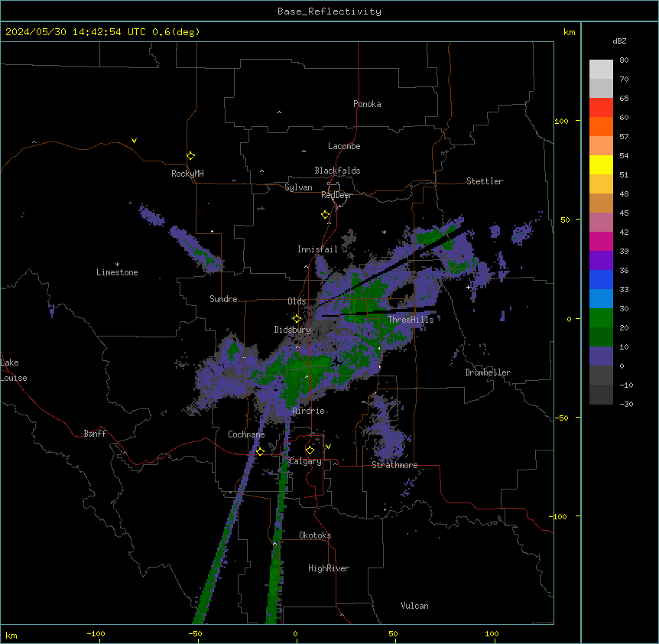Image resolution: width=659 pixels, height=644 pixels.
Task: Click the 80 value on dBZ scale
Action: coord(624,60)
